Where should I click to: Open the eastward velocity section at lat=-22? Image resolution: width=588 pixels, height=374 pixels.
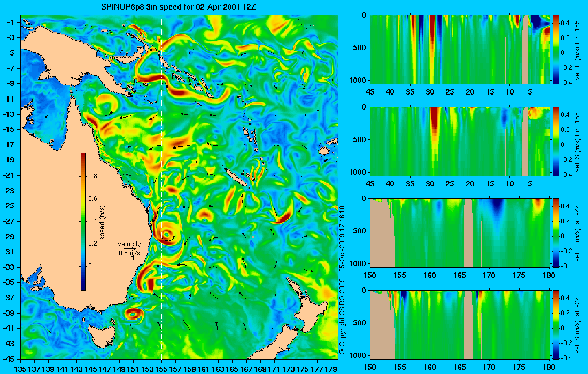point(460,232)
